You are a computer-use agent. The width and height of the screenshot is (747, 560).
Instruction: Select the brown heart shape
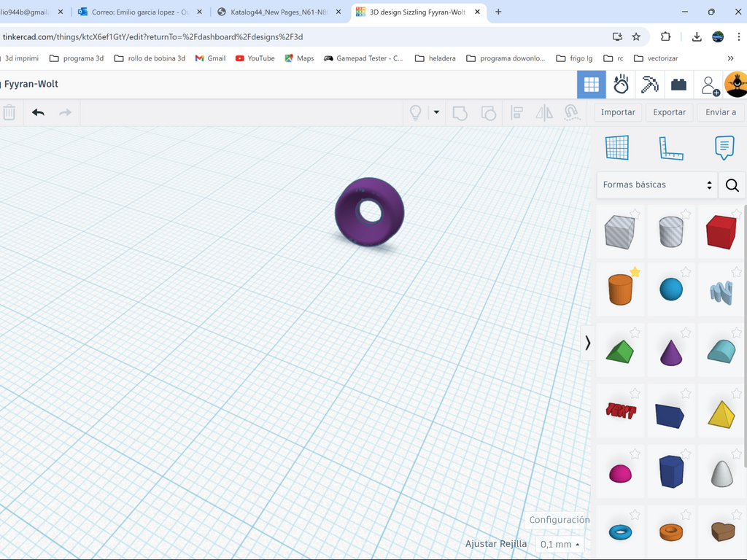723,532
